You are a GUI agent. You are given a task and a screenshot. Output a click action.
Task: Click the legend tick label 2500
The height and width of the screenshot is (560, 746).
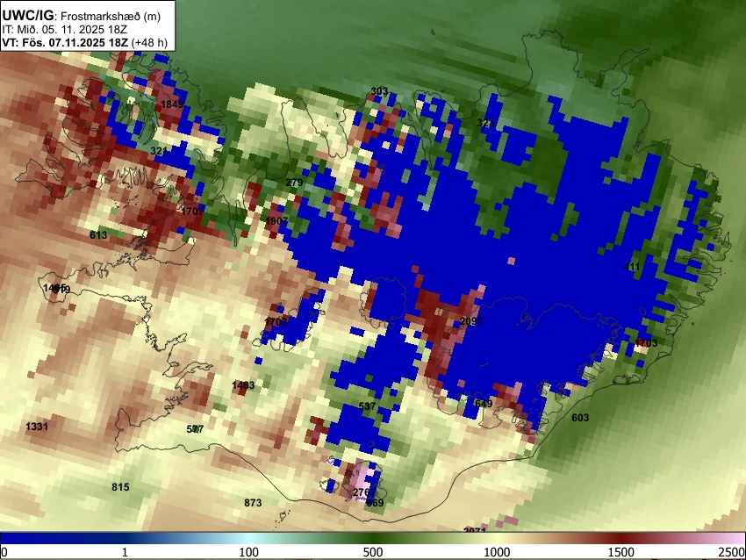coord(732,552)
